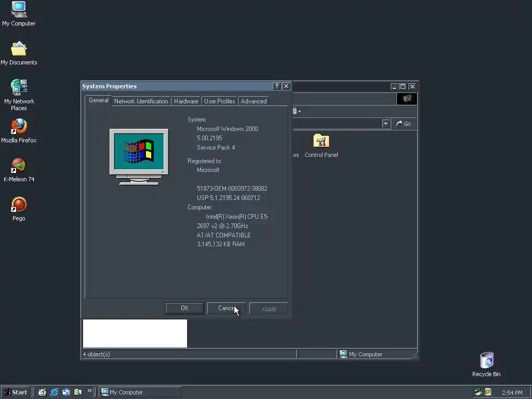Screen dimensions: 532x399
Task: Click the product ID 51873-OEM-0003972-38082
Action: pos(232,188)
